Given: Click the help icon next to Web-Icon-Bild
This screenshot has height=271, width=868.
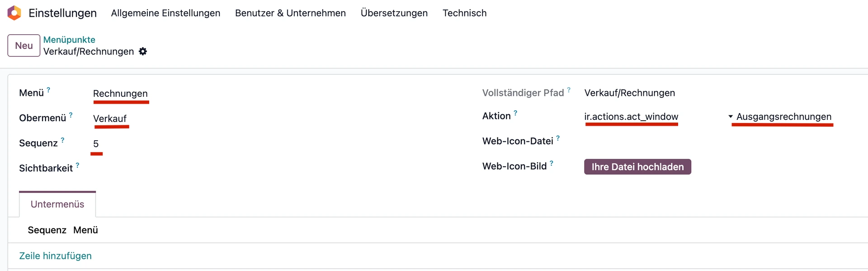Looking at the screenshot, I should coord(552,163).
